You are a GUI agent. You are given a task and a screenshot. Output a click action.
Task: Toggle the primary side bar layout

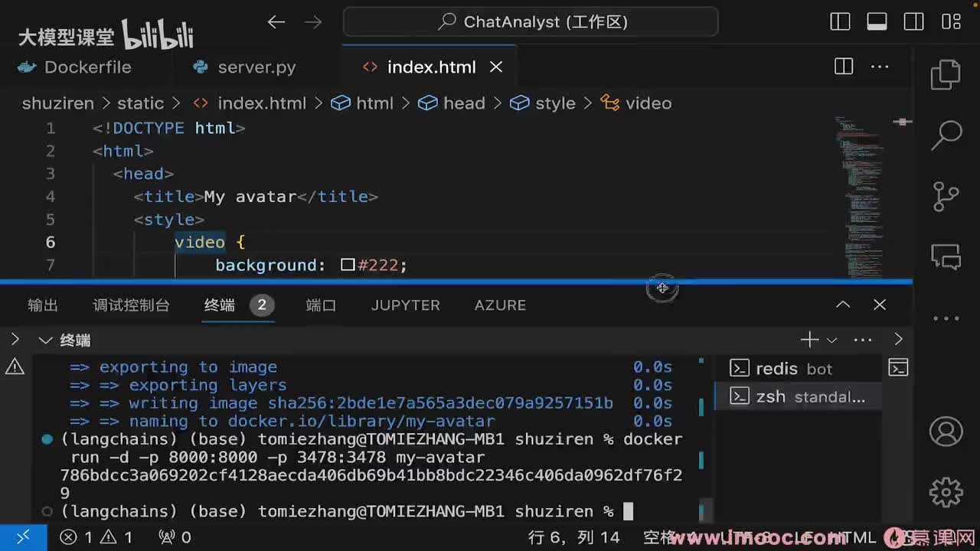(x=840, y=21)
